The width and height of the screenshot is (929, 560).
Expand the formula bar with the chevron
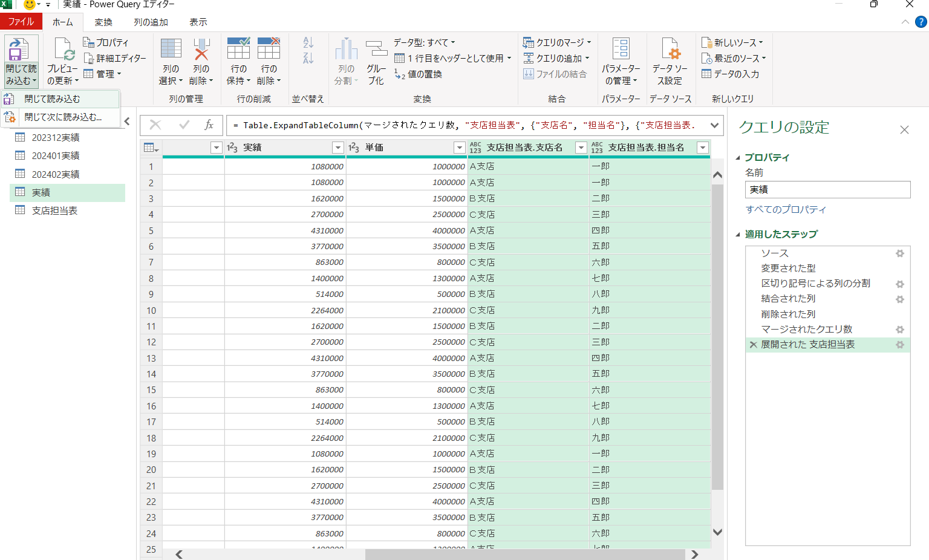coord(715,125)
